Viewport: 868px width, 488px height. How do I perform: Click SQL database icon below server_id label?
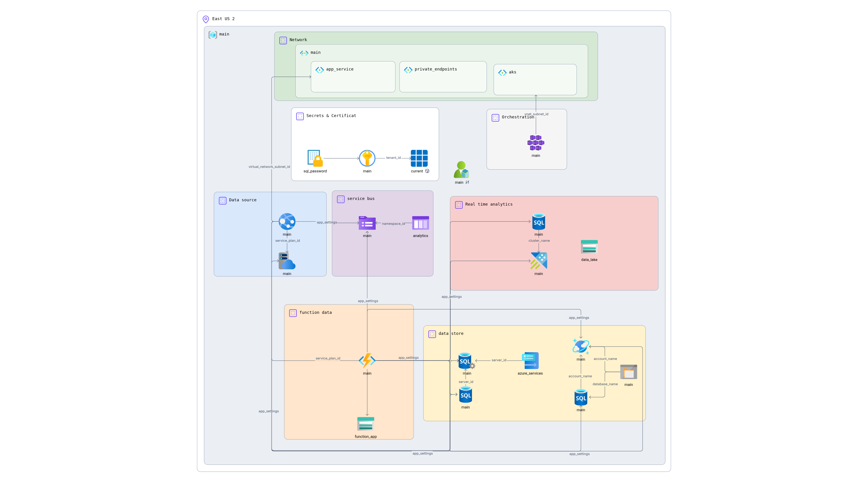(466, 395)
